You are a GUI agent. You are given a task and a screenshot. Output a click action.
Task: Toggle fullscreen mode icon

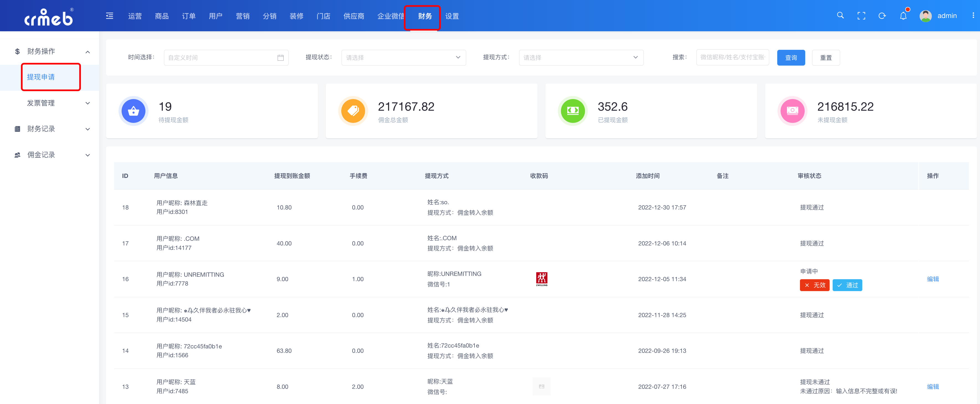tap(861, 15)
